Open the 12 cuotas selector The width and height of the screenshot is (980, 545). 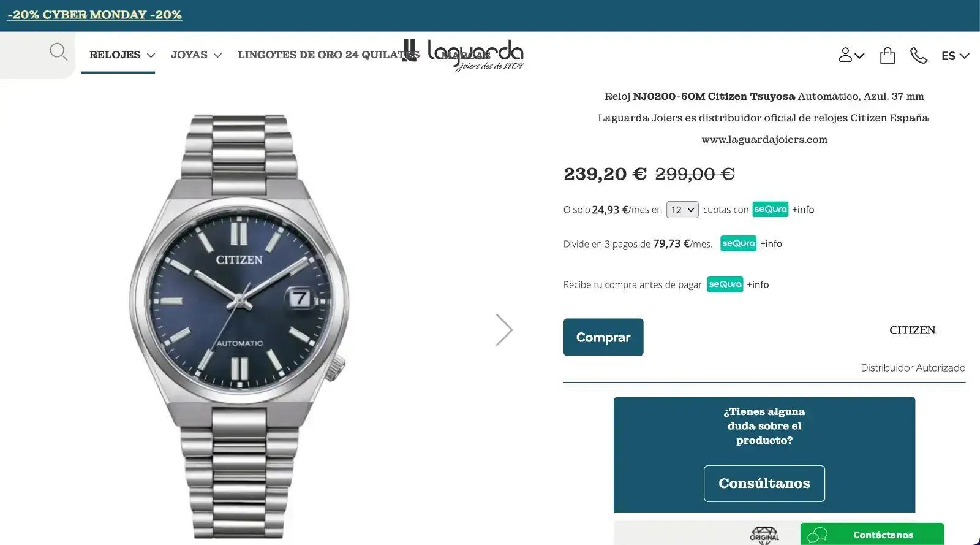click(682, 210)
